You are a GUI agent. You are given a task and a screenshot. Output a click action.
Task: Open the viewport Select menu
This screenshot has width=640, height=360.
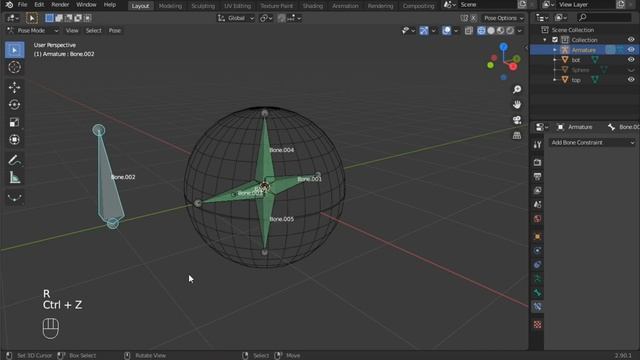pos(93,31)
